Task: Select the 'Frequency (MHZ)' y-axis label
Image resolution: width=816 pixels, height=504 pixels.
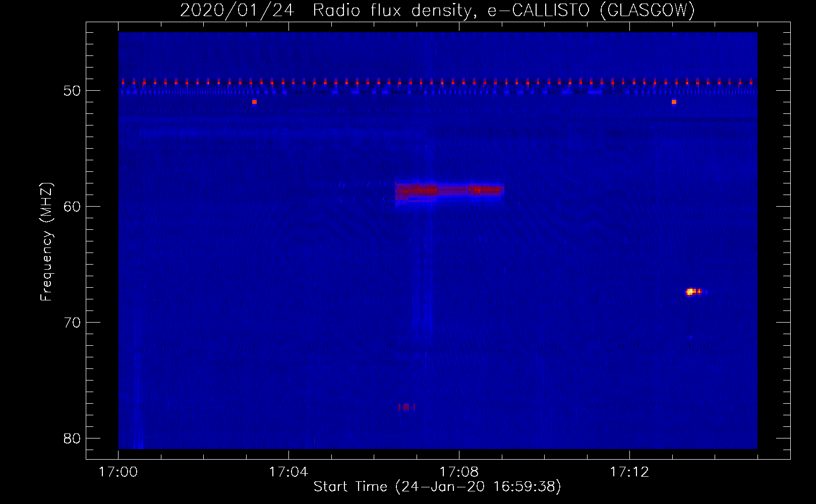Action: [x=46, y=242]
